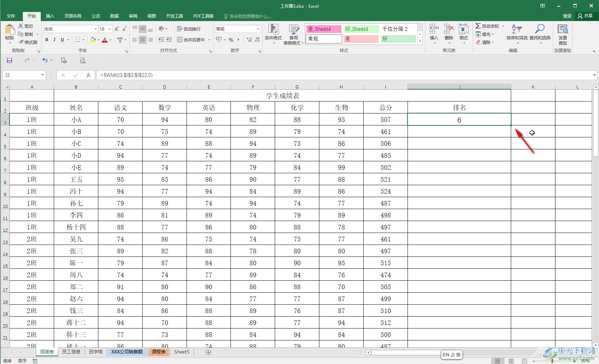This screenshot has width=599, height=364.
Task: Click the 共享 Share button
Action: pos(585,16)
